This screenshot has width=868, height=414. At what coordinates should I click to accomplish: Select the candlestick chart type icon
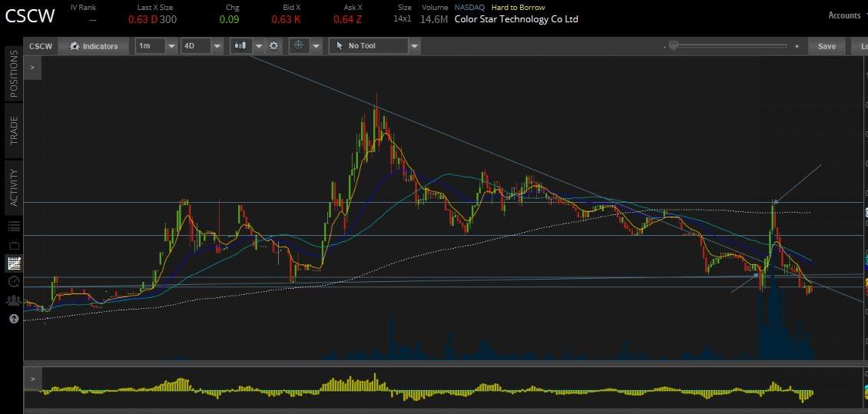(x=240, y=46)
